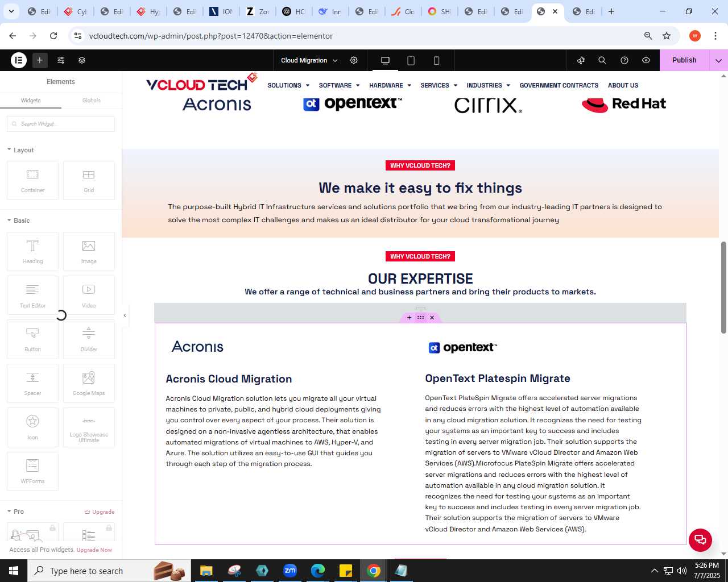Click the Upgrade Now link
The width and height of the screenshot is (728, 582).
click(x=94, y=550)
